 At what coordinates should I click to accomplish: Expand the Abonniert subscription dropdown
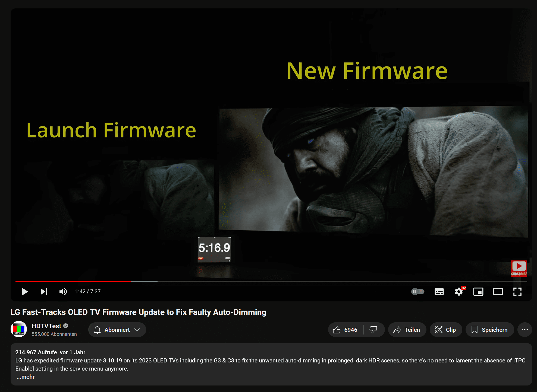click(117, 330)
